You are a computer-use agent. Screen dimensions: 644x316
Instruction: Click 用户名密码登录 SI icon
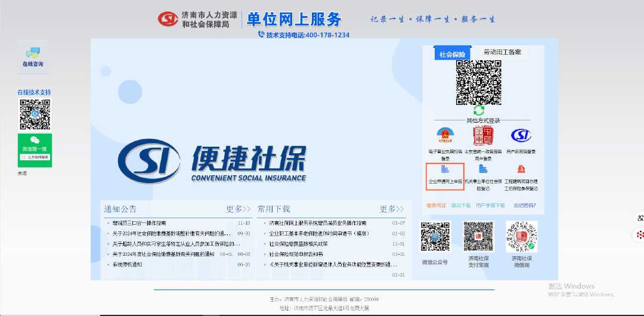point(521,136)
